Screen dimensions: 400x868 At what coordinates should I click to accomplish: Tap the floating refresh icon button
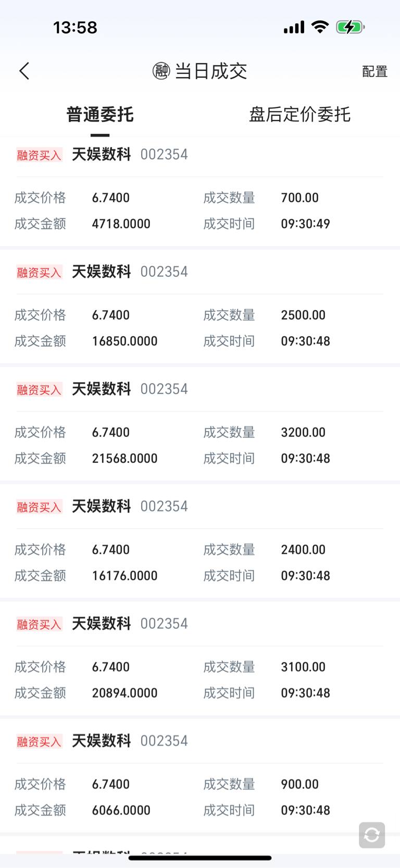(x=372, y=835)
